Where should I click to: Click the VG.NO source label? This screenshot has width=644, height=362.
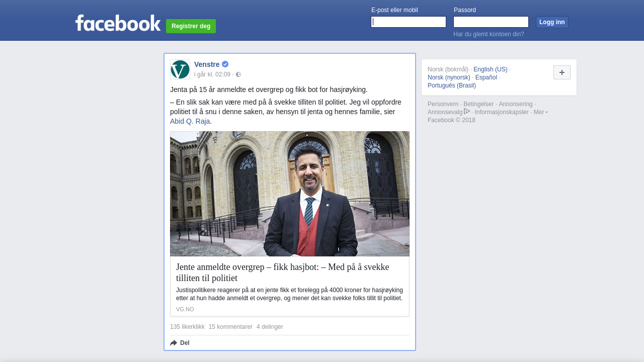point(185,309)
